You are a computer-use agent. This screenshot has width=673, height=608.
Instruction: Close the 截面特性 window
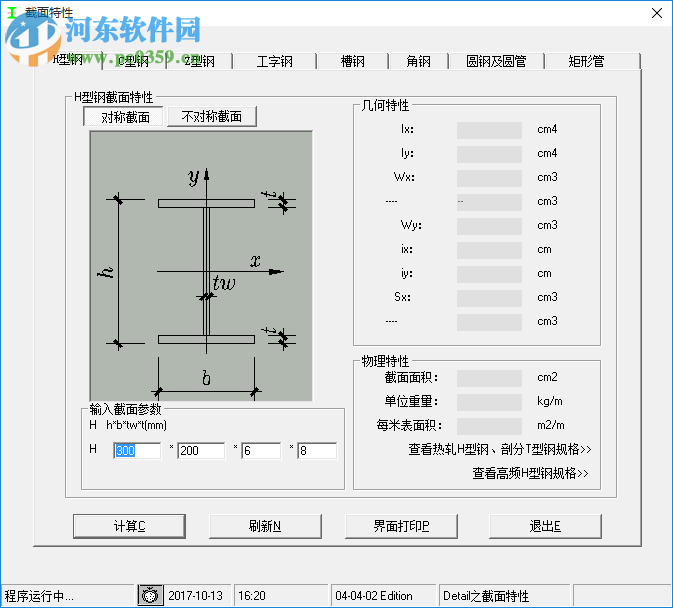657,13
